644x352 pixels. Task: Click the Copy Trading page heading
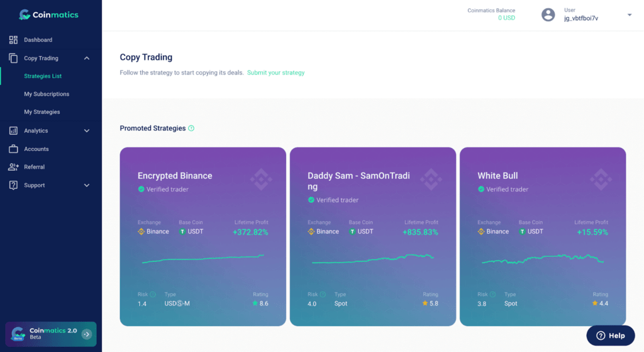(x=146, y=57)
